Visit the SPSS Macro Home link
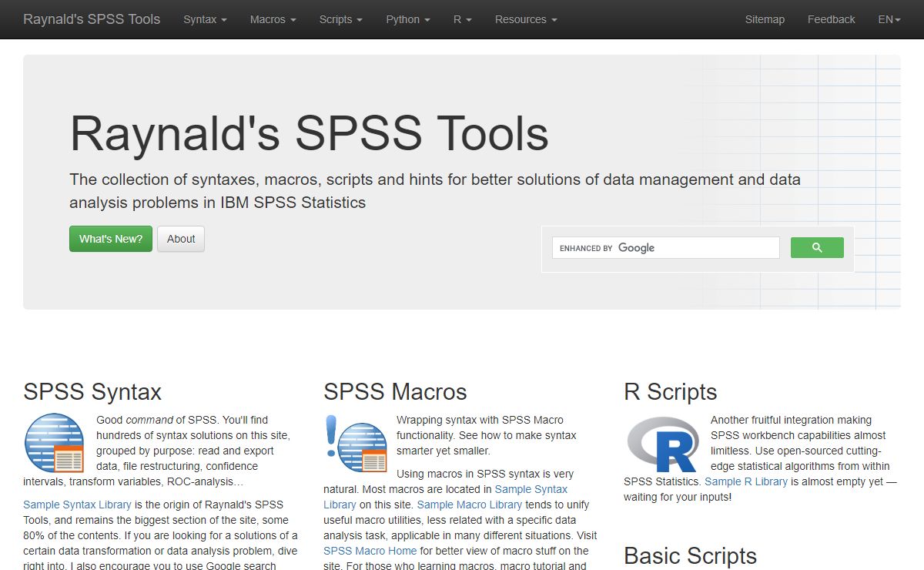The height and width of the screenshot is (570, 924). 370,551
